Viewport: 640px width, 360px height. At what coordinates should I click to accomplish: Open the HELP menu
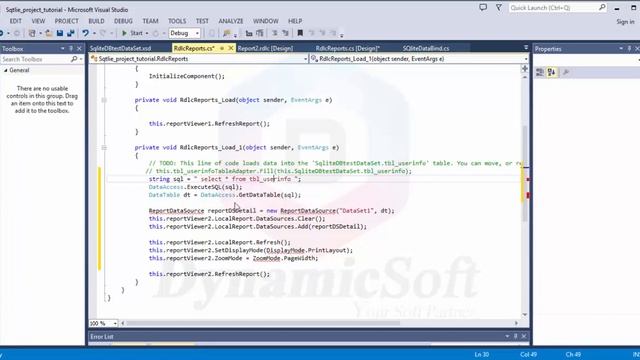click(x=295, y=21)
